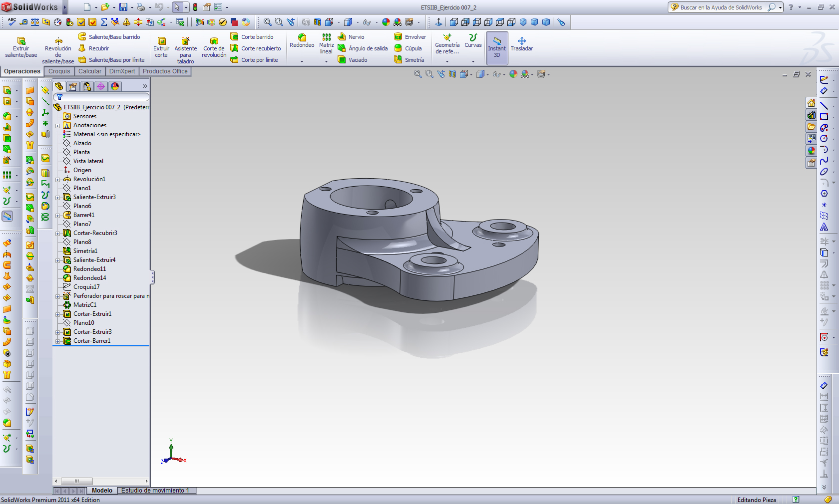Click the Corte por límite button

click(x=254, y=60)
